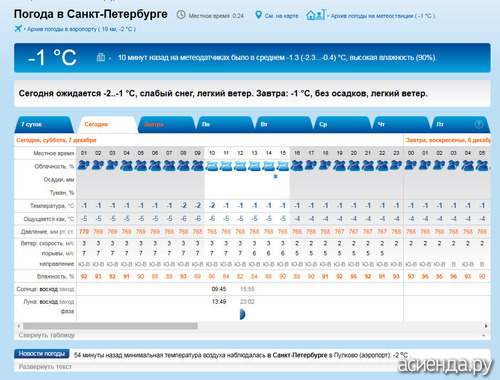
Task: Click the sensor icon in blue temperature banner
Action: coord(101,57)
